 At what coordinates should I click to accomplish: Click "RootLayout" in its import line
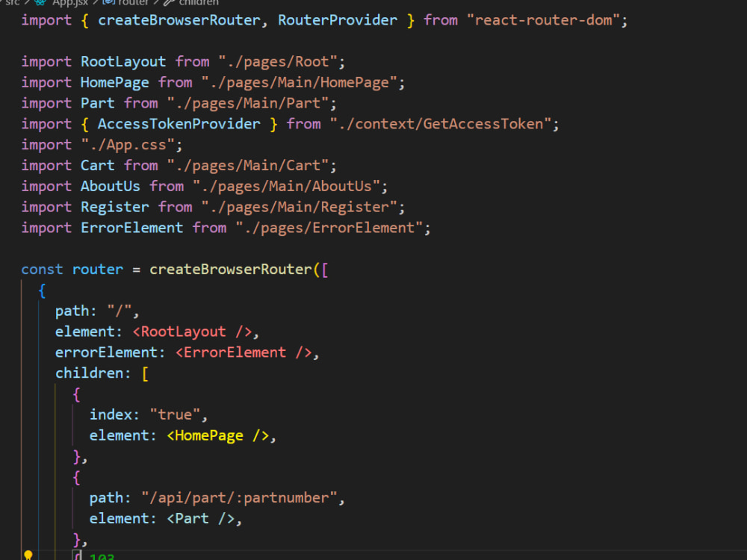pos(123,61)
